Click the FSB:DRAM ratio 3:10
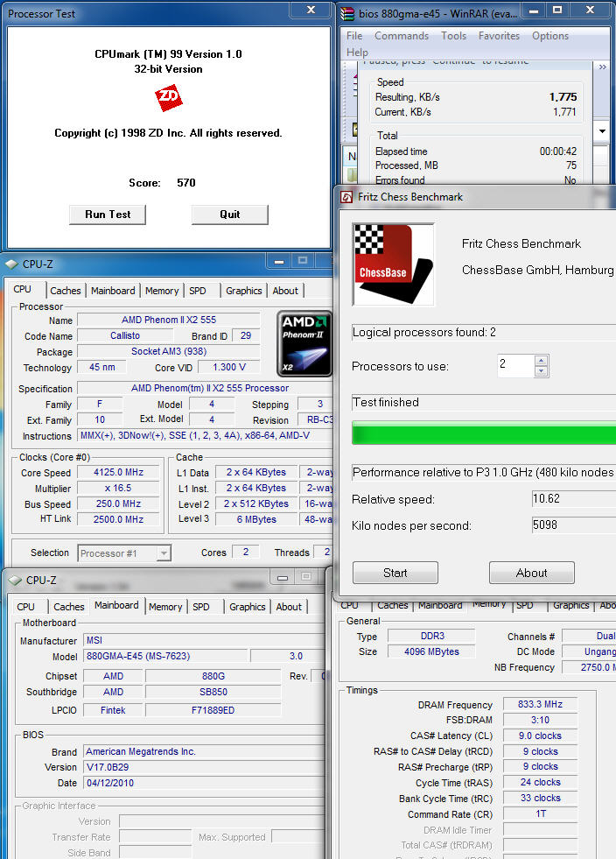616x859 pixels. (x=540, y=721)
